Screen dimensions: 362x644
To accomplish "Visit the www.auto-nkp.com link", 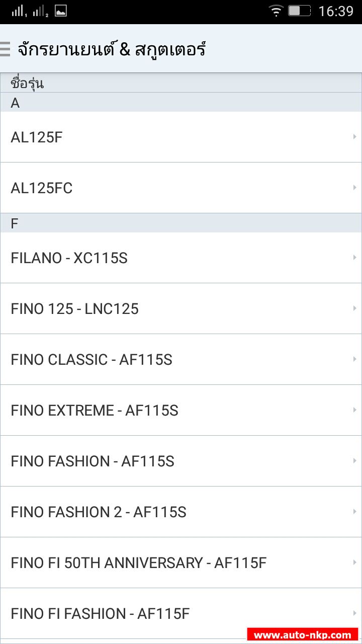I will [x=302, y=635].
